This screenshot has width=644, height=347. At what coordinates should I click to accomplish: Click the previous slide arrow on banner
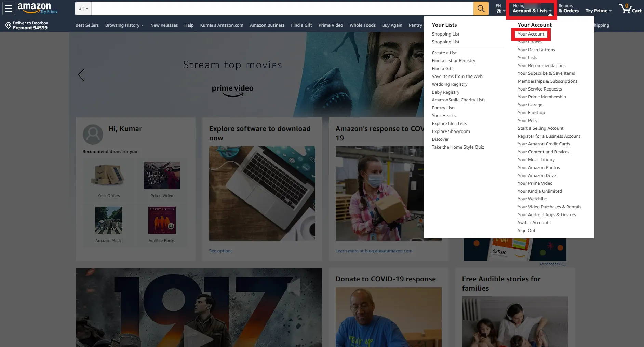click(81, 75)
